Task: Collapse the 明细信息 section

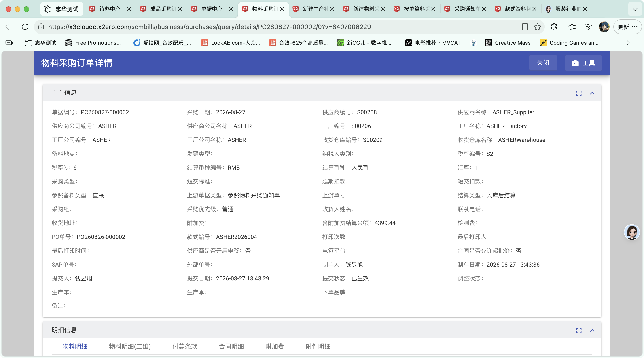Action: [x=592, y=330]
